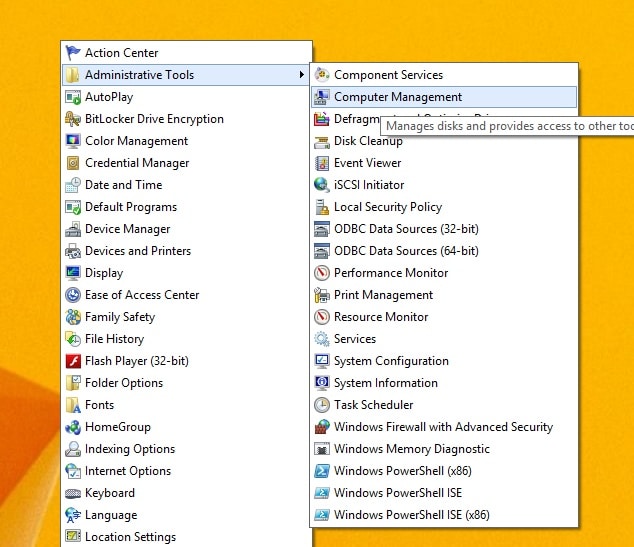Click the Computer Management icon
The width and height of the screenshot is (634, 547).
click(x=322, y=97)
